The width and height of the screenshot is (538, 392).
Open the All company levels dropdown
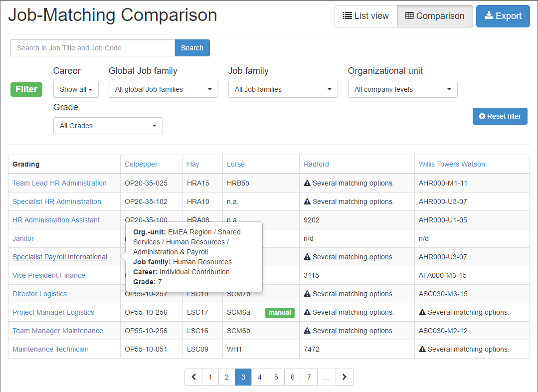pyautogui.click(x=402, y=89)
